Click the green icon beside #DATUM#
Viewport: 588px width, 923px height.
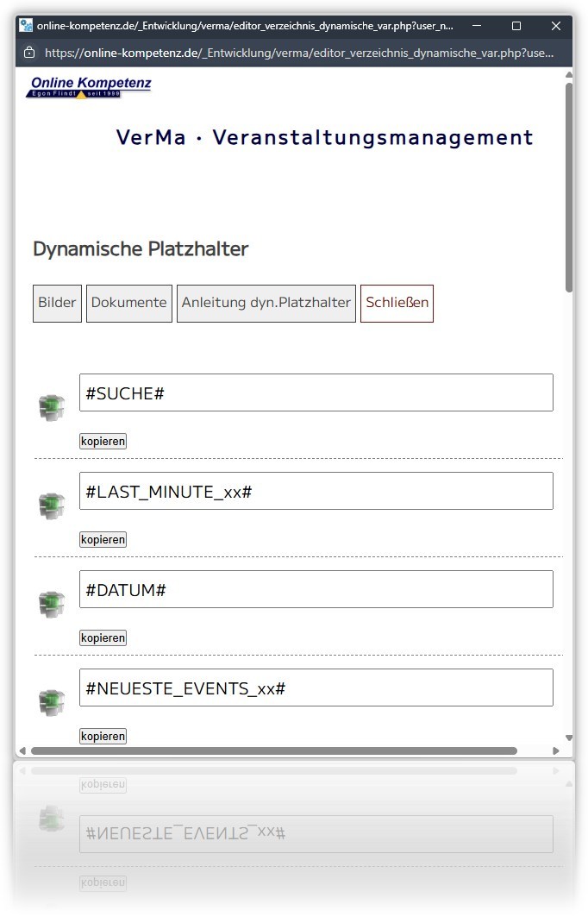tap(52, 604)
